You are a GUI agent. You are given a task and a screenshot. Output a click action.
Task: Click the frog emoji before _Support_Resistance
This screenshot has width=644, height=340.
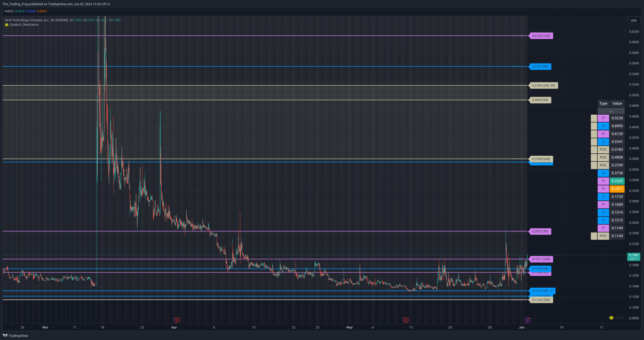[x=6, y=25]
